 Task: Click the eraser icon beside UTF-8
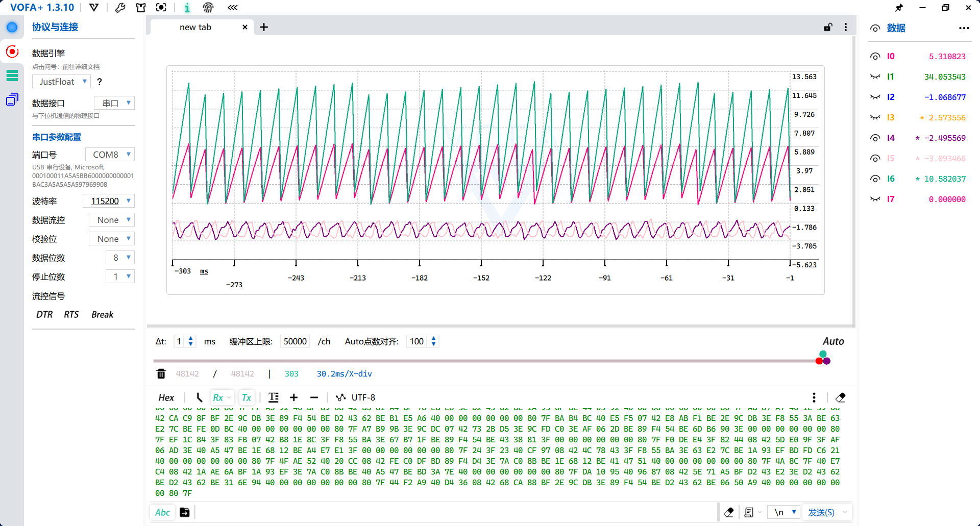tap(840, 397)
